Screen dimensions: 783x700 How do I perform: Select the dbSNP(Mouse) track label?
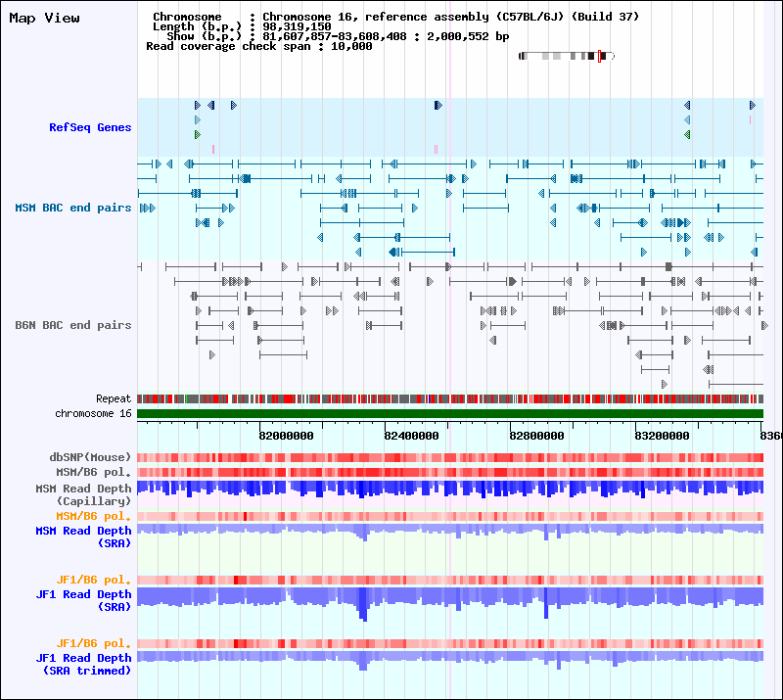90,457
